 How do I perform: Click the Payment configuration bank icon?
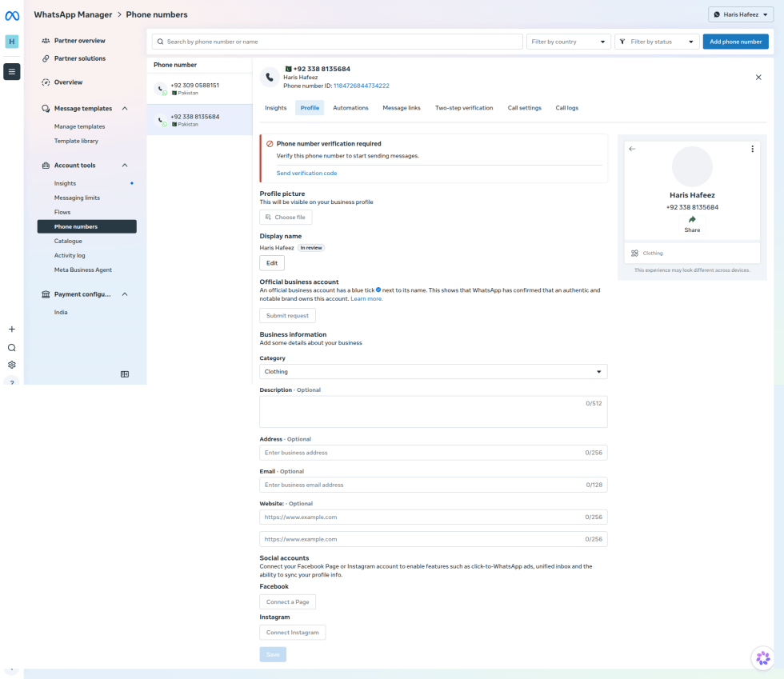(46, 294)
